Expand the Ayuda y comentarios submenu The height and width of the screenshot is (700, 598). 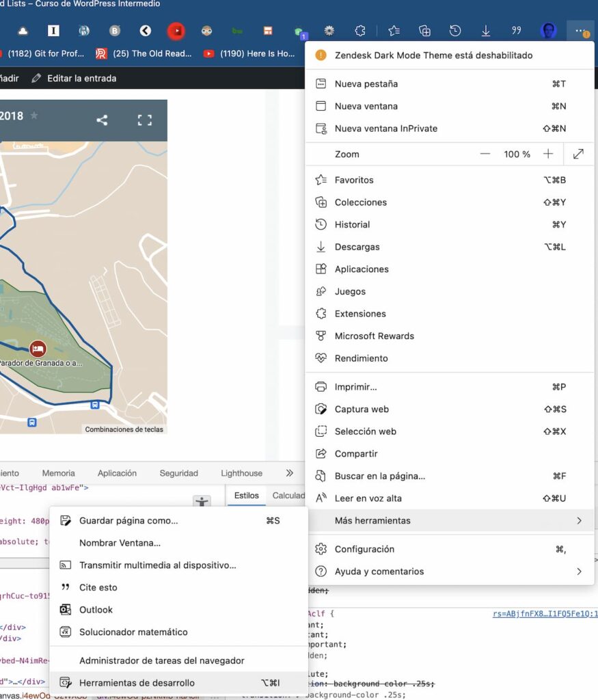tap(579, 571)
